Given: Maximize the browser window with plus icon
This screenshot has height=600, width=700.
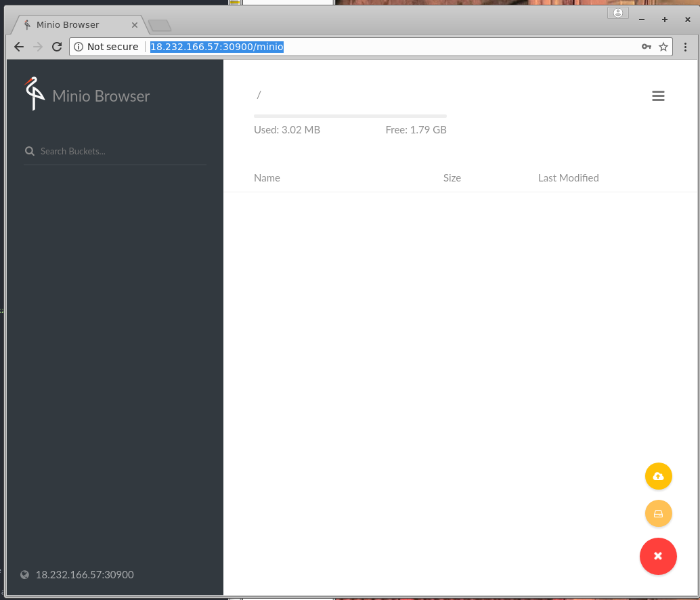Looking at the screenshot, I should [665, 20].
